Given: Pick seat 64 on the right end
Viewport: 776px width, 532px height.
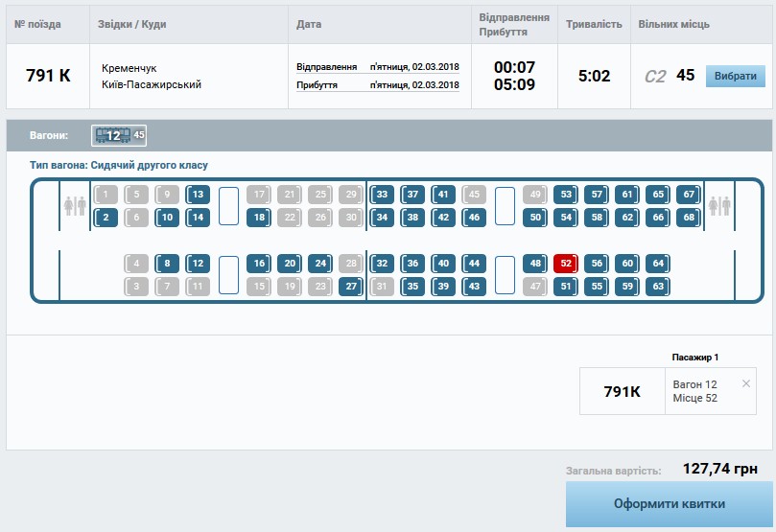Looking at the screenshot, I should coord(657,264).
